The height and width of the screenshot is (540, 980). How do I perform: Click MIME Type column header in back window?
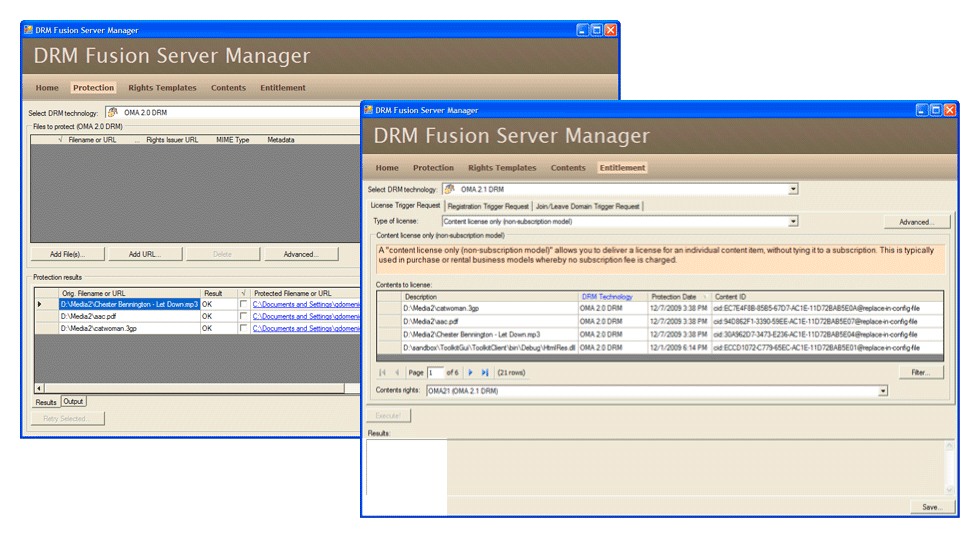click(232, 140)
